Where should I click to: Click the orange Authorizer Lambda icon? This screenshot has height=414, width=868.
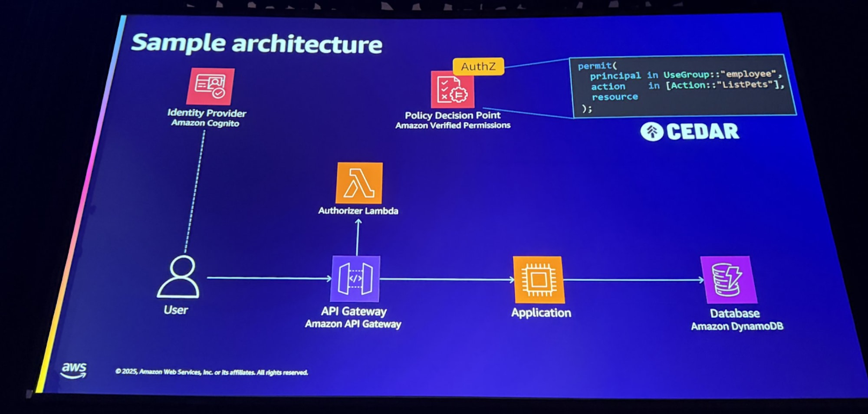[x=359, y=183]
